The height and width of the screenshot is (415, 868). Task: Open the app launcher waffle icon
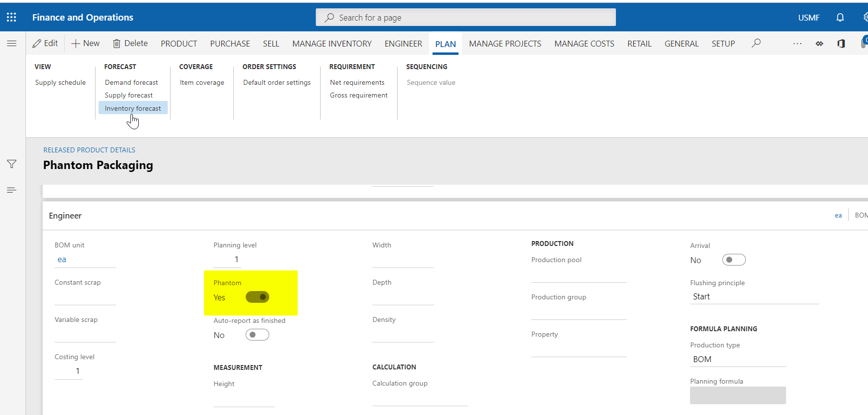click(x=11, y=17)
